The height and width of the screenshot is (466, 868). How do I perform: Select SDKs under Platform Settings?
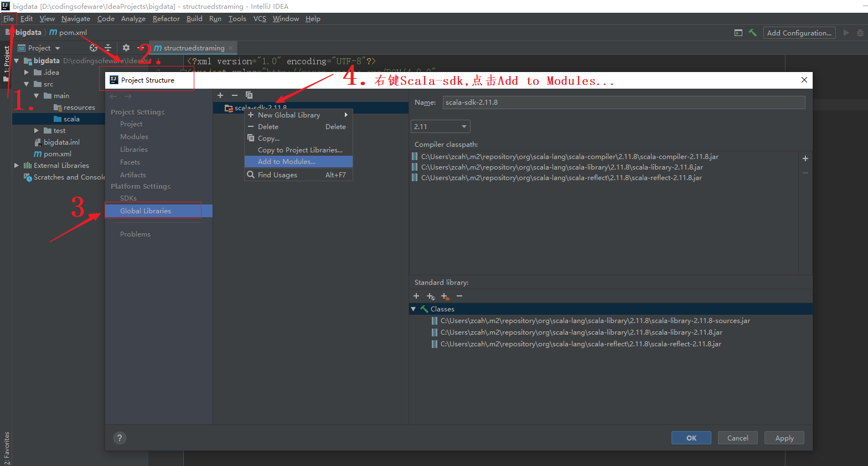[x=128, y=198]
